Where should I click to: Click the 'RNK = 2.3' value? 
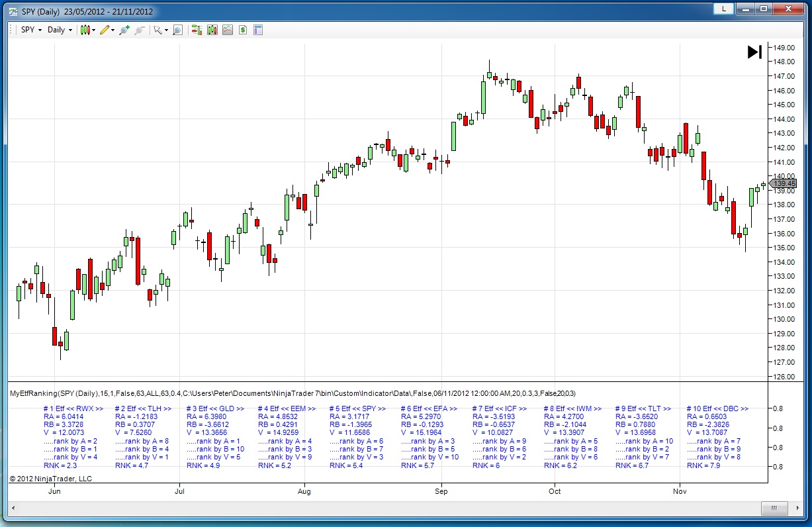(x=60, y=465)
